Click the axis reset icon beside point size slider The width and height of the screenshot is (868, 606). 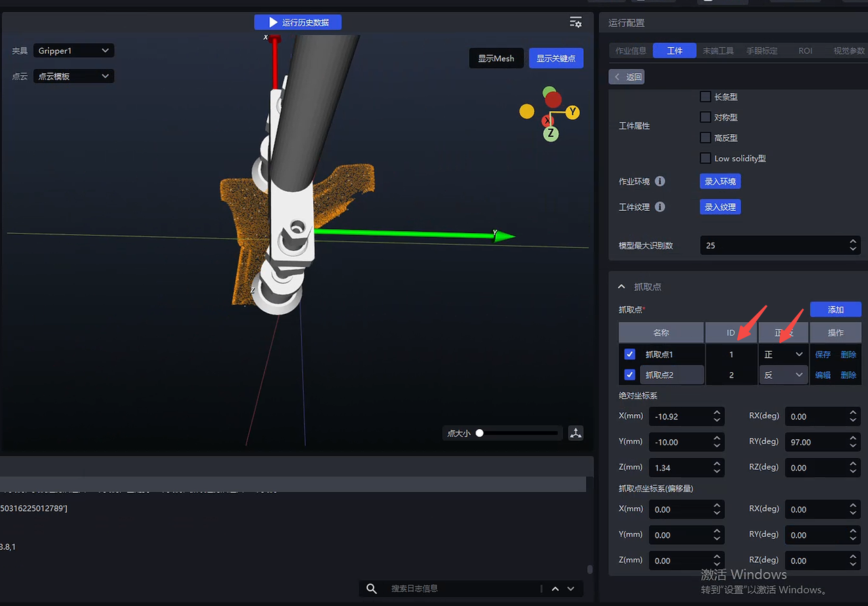point(576,433)
